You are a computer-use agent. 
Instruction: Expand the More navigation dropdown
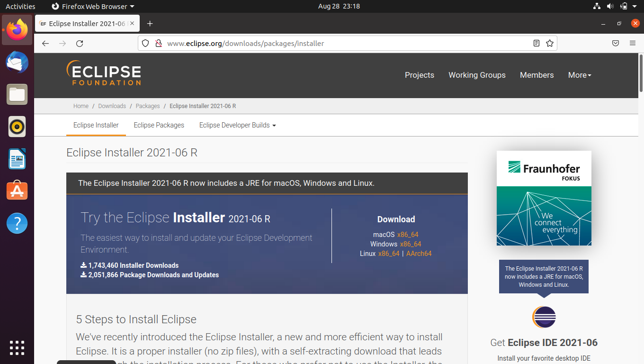click(x=579, y=75)
